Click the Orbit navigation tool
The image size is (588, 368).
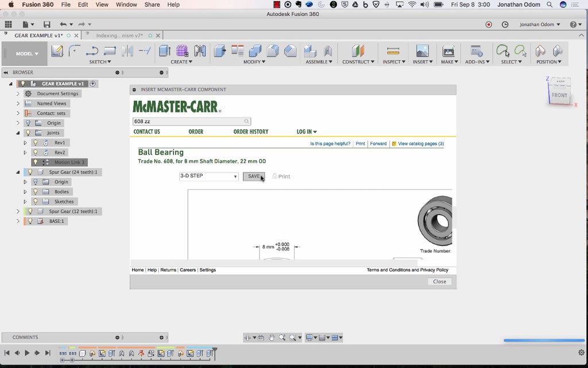pos(247,338)
